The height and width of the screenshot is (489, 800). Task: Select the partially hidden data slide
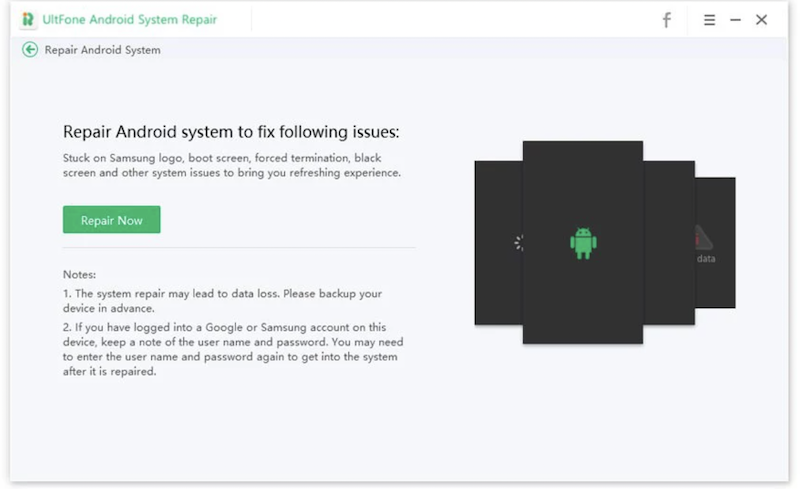point(715,242)
